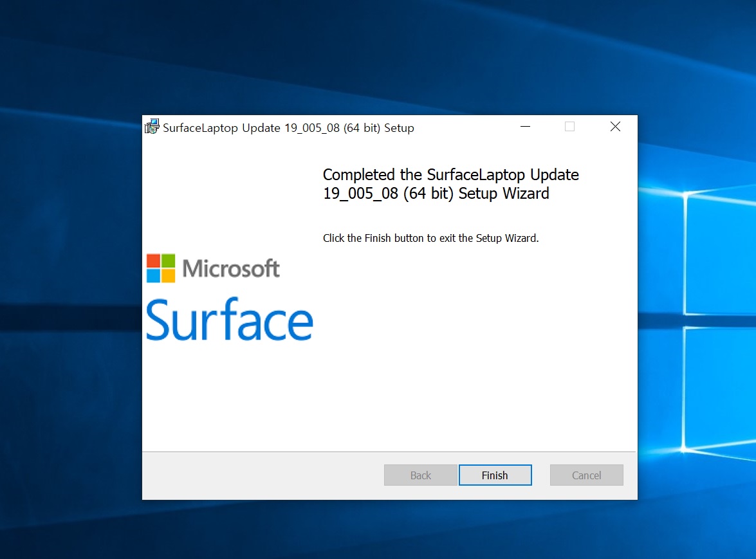This screenshot has height=559, width=756.
Task: Minimize the SurfaceLaptop Update Setup window
Action: (526, 127)
